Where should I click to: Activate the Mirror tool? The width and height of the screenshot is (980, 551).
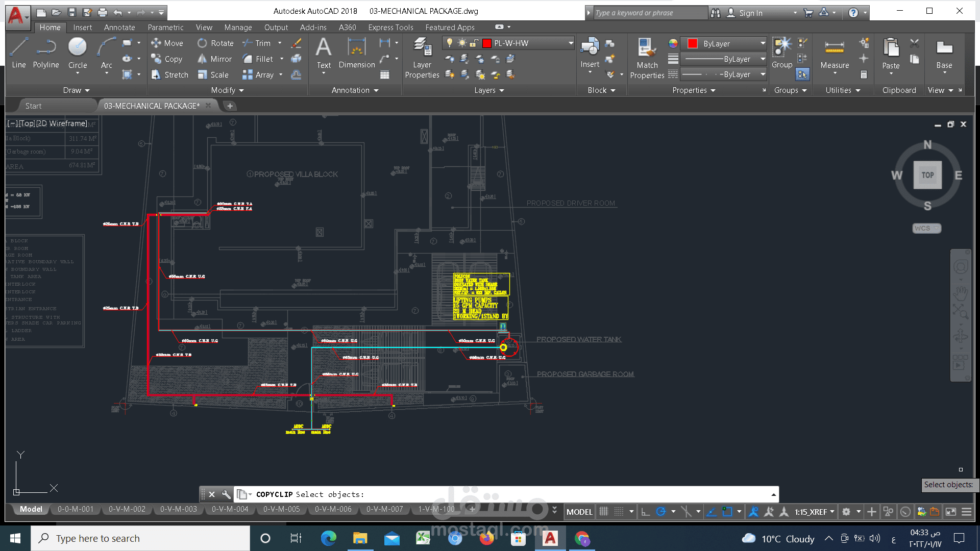[x=215, y=59]
